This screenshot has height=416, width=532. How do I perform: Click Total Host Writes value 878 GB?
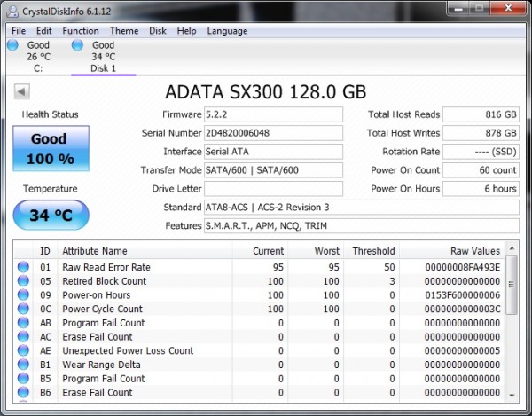point(481,133)
